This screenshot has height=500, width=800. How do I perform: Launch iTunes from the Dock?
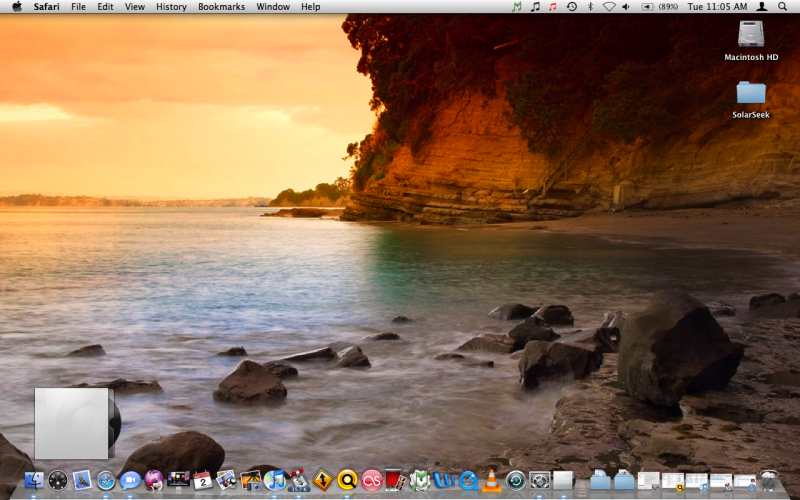(x=275, y=480)
